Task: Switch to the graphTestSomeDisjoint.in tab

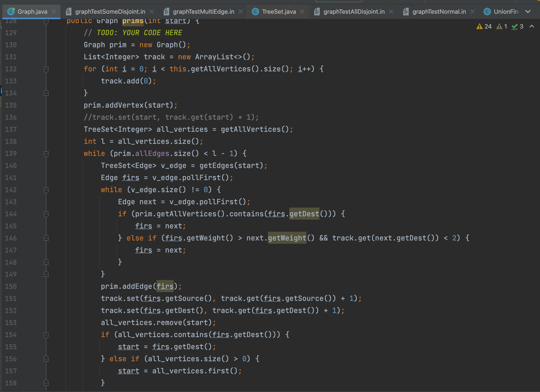Action: pyautogui.click(x=110, y=12)
